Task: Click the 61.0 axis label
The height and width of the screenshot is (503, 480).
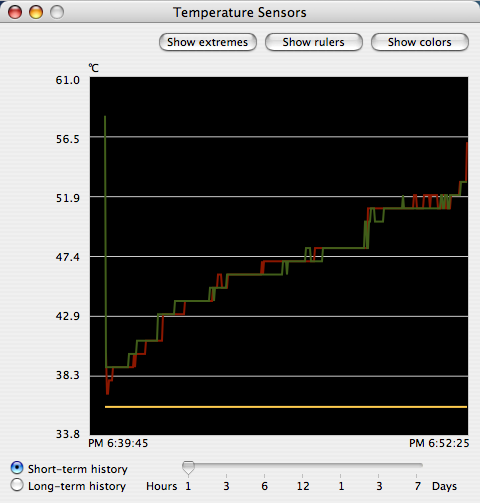Action: pos(68,80)
